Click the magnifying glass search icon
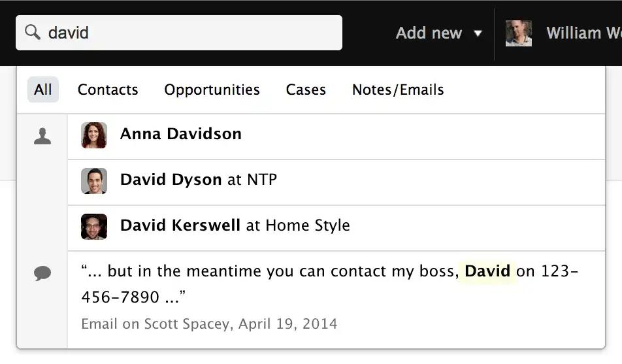This screenshot has height=364, width=622. pyautogui.click(x=33, y=32)
